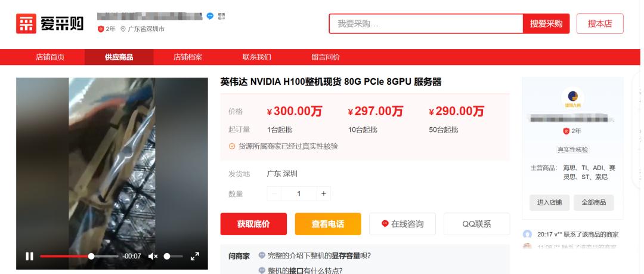Adjust the video volume slider
The width and height of the screenshot is (644, 274).
(x=173, y=256)
